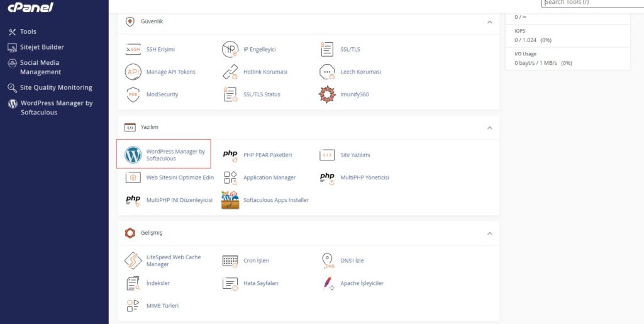Open the Softaculous Apps Installer box icon
644x324 pixels.
pyautogui.click(x=230, y=200)
